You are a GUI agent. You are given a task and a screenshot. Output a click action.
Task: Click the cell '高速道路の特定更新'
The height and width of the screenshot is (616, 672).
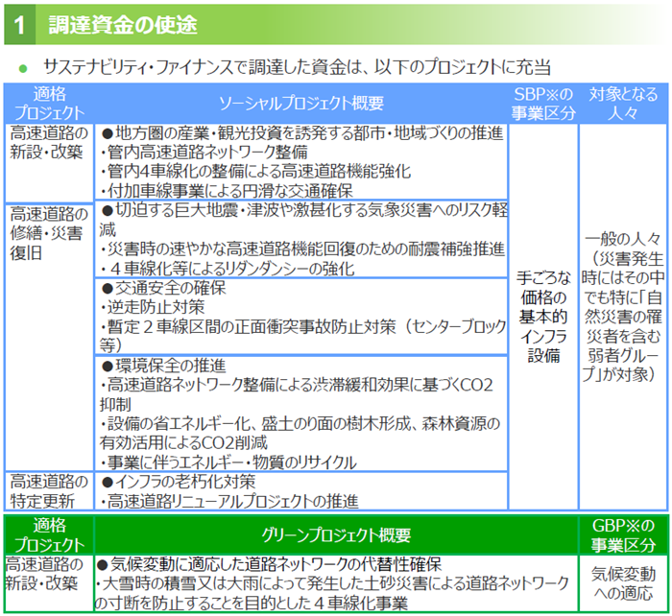(x=49, y=491)
